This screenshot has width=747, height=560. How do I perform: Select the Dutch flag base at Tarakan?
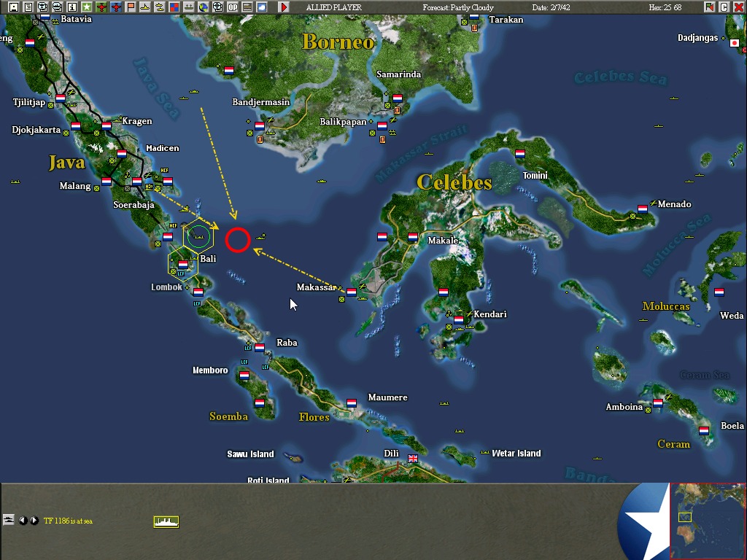[474, 17]
